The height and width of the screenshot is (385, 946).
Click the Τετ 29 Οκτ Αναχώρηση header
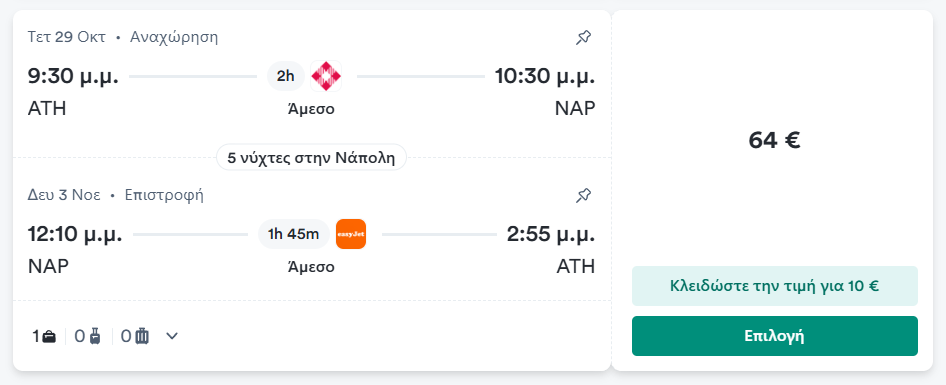point(123,37)
